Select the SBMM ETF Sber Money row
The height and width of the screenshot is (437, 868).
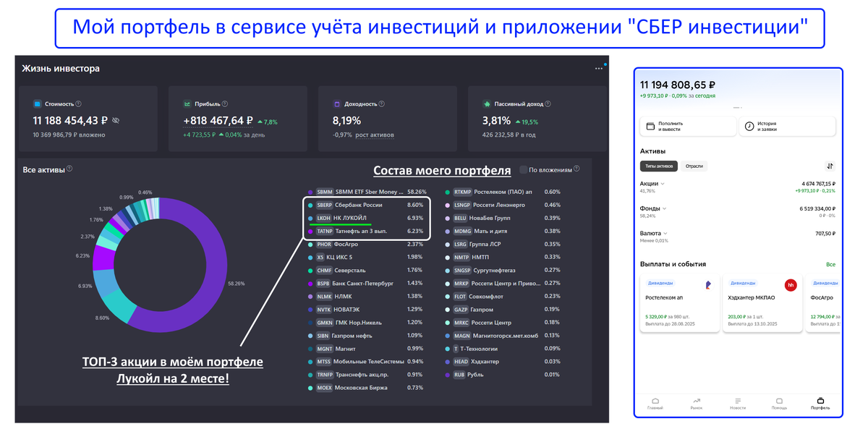[367, 192]
